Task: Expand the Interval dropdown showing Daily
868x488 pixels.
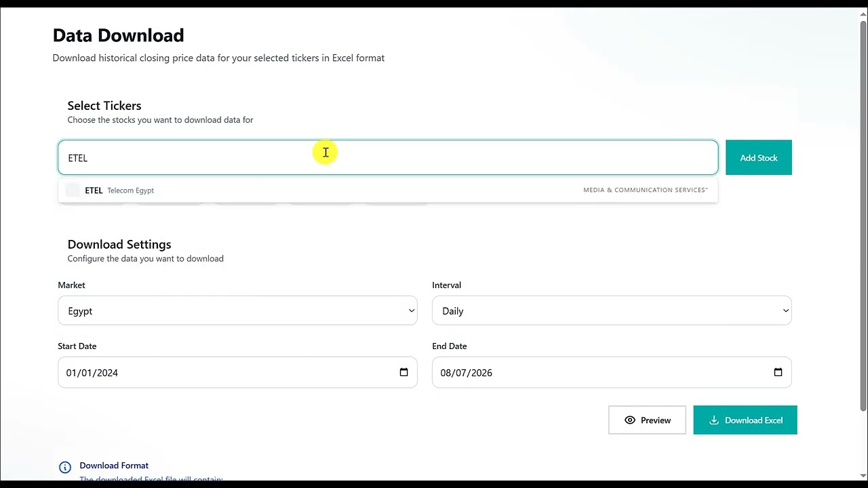Action: coord(612,310)
